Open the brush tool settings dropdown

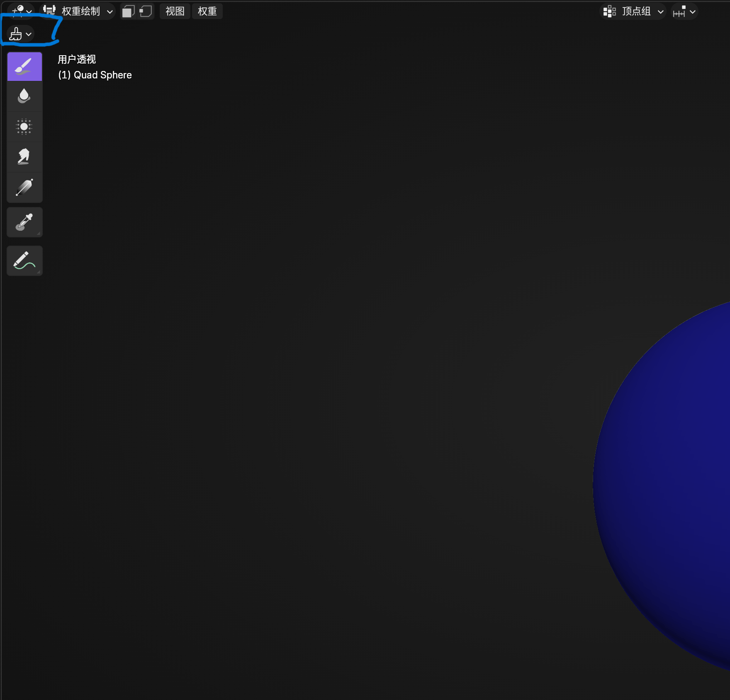pos(20,34)
